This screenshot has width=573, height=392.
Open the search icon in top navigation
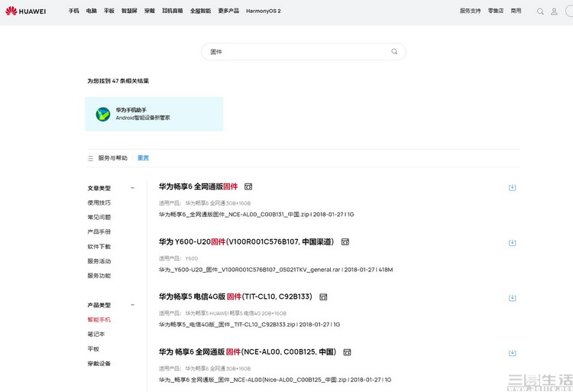pos(540,11)
